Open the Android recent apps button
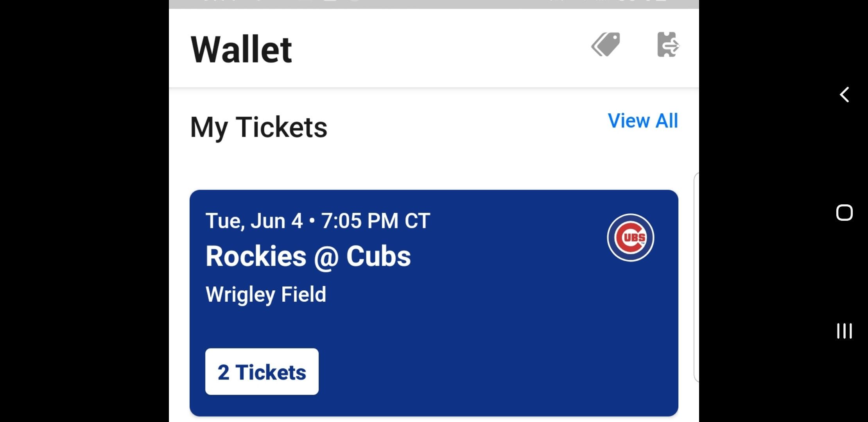 (x=844, y=331)
